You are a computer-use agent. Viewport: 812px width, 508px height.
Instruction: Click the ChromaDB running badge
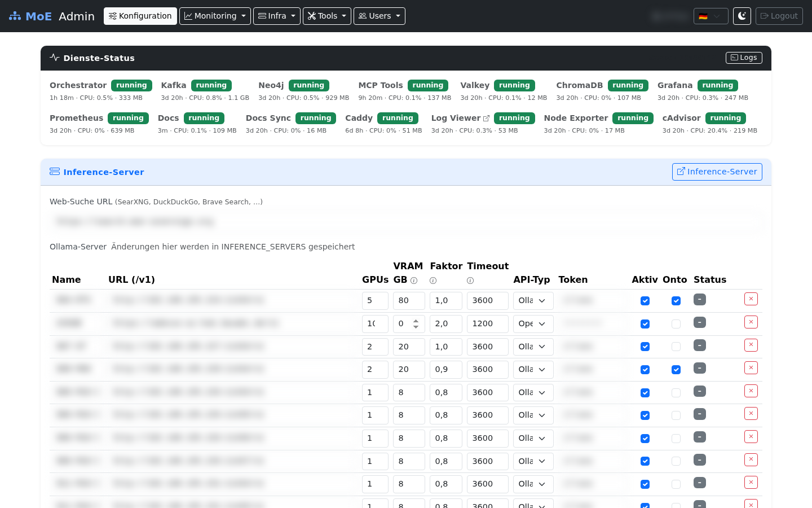tap(628, 85)
